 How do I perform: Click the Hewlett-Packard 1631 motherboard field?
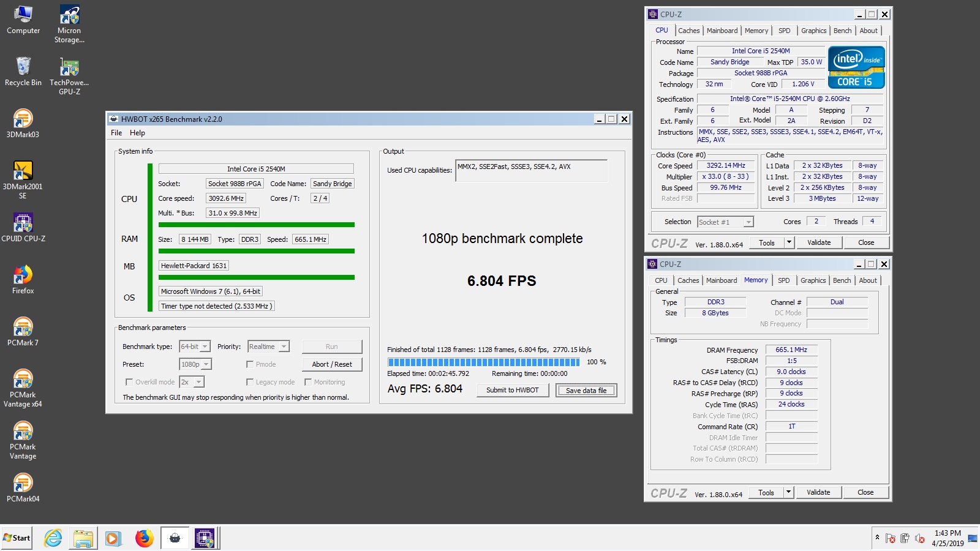pos(194,266)
